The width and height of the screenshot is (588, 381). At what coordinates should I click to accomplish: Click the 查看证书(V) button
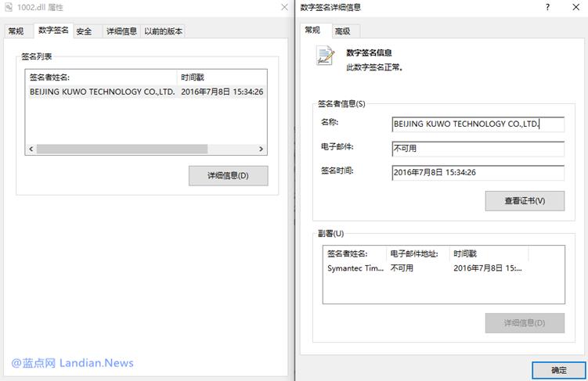[525, 201]
